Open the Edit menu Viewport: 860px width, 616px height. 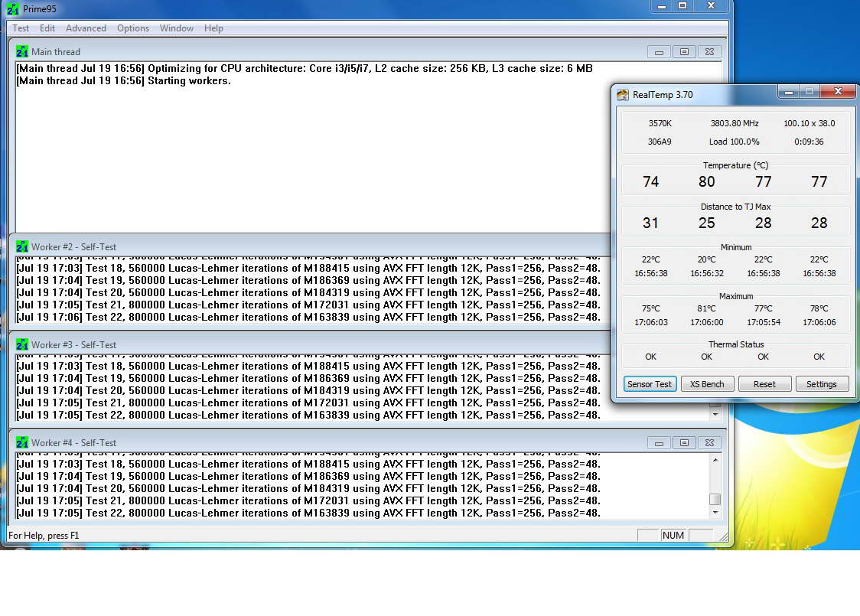[47, 28]
